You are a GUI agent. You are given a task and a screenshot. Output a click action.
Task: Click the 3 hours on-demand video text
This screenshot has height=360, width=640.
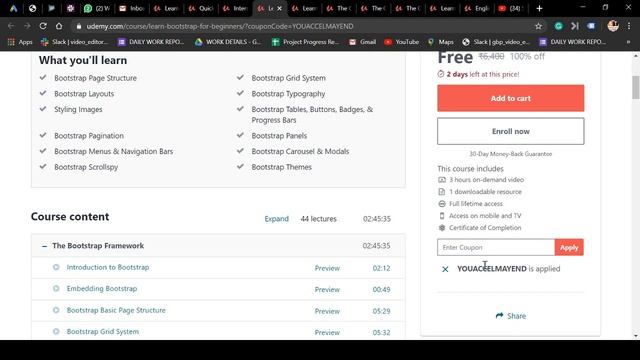click(x=487, y=180)
